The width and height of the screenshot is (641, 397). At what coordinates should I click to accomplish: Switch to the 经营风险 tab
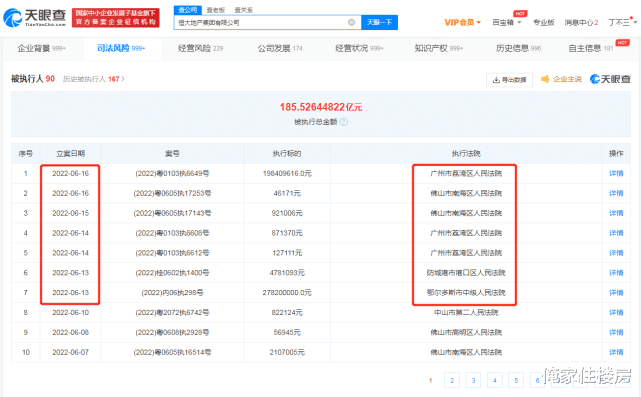point(200,48)
